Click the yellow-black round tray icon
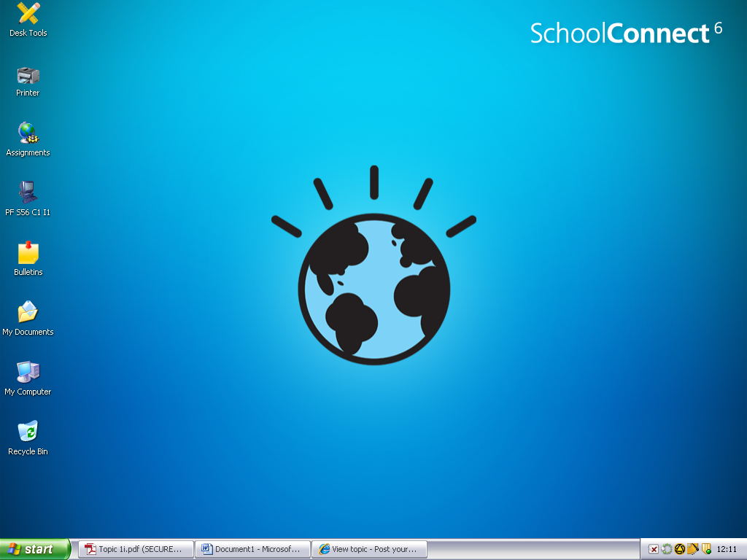 (679, 549)
